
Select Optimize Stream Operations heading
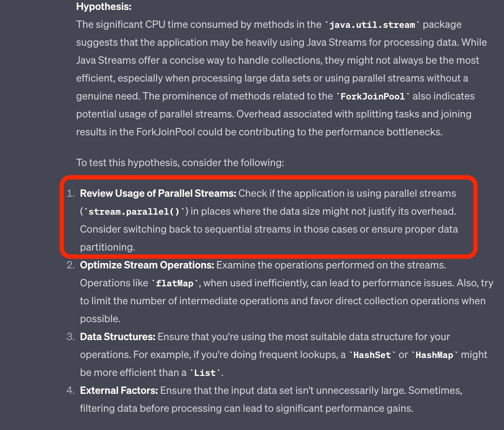click(147, 265)
